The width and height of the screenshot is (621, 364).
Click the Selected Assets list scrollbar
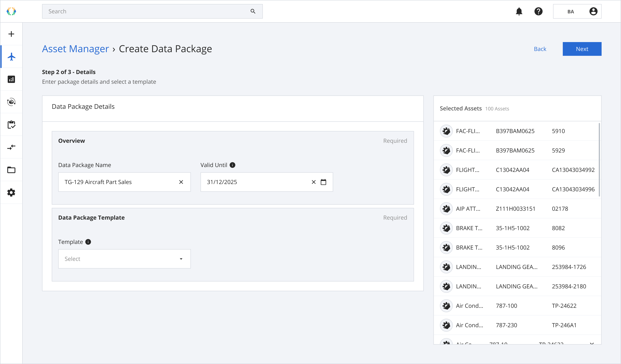click(599, 160)
